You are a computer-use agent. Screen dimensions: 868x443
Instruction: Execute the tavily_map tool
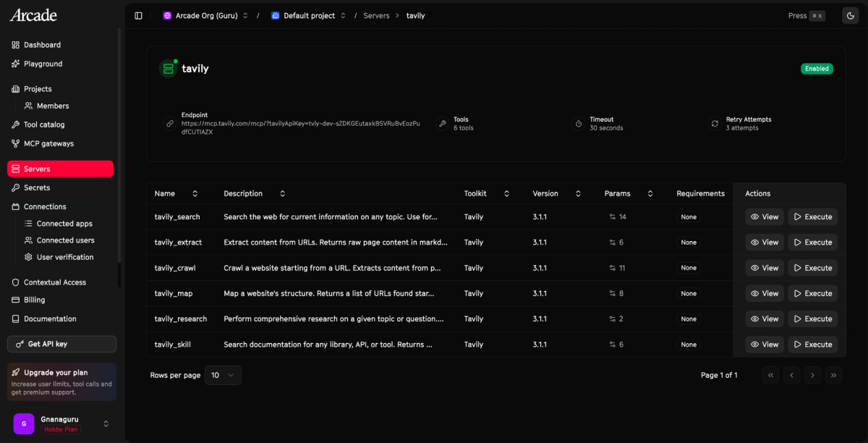click(x=813, y=293)
